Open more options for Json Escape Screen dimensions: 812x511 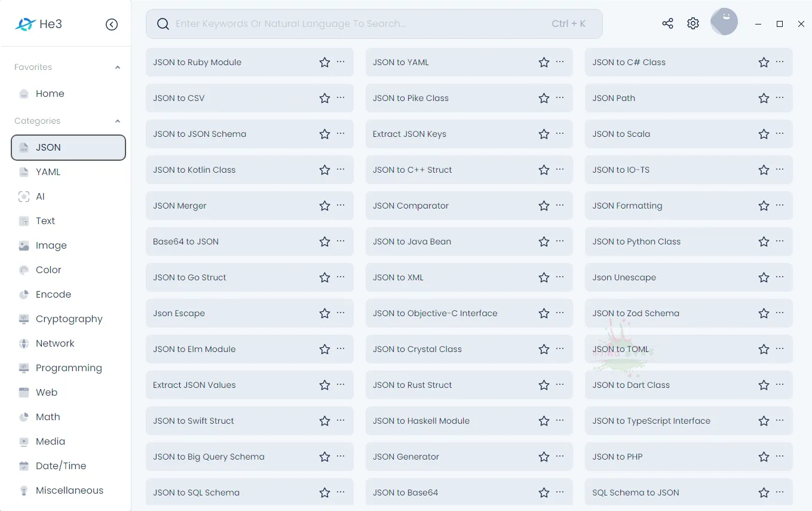(341, 313)
